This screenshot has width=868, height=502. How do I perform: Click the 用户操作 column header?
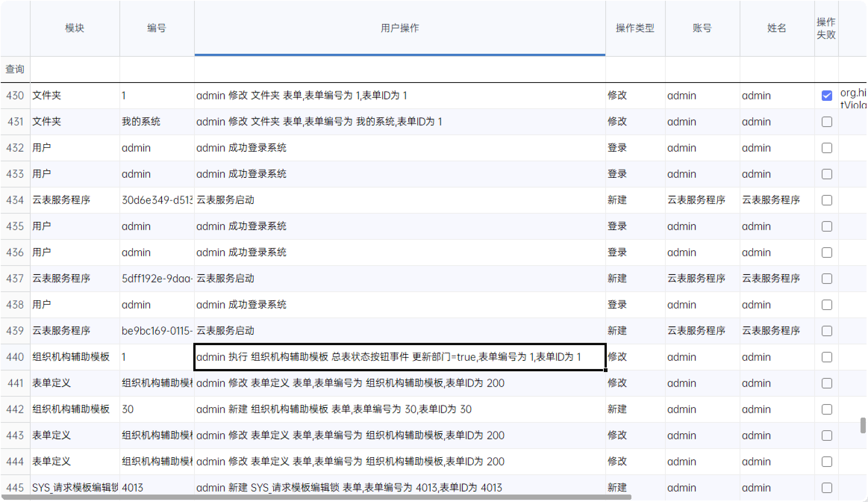[x=400, y=28]
